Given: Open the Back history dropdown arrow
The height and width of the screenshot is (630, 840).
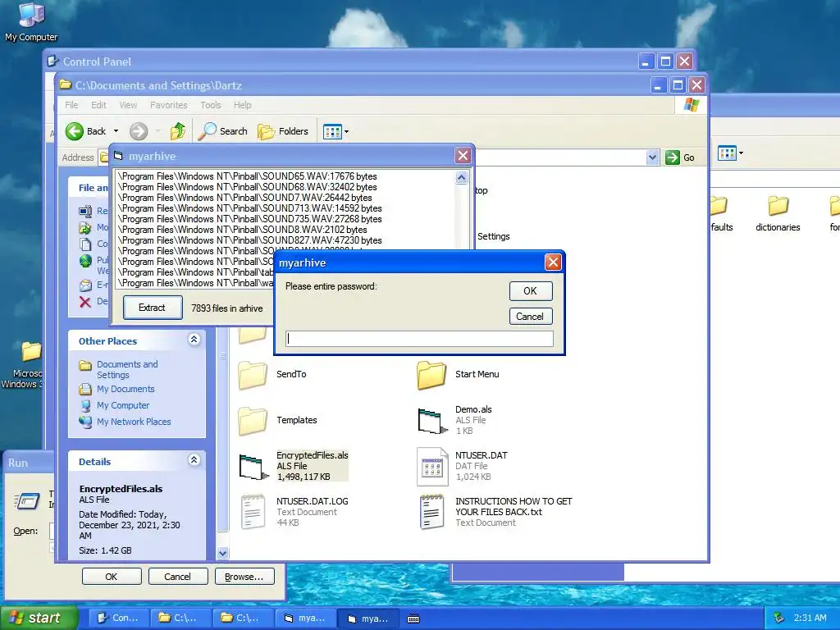Looking at the screenshot, I should 116,131.
